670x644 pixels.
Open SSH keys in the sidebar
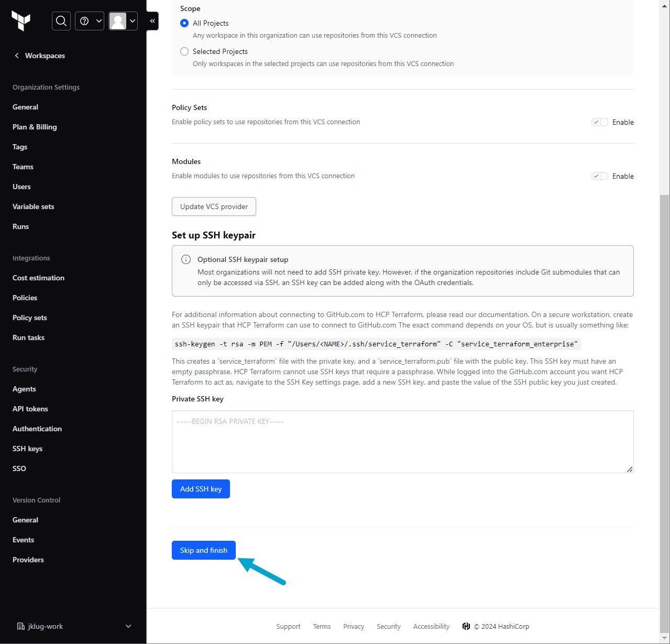click(x=27, y=449)
